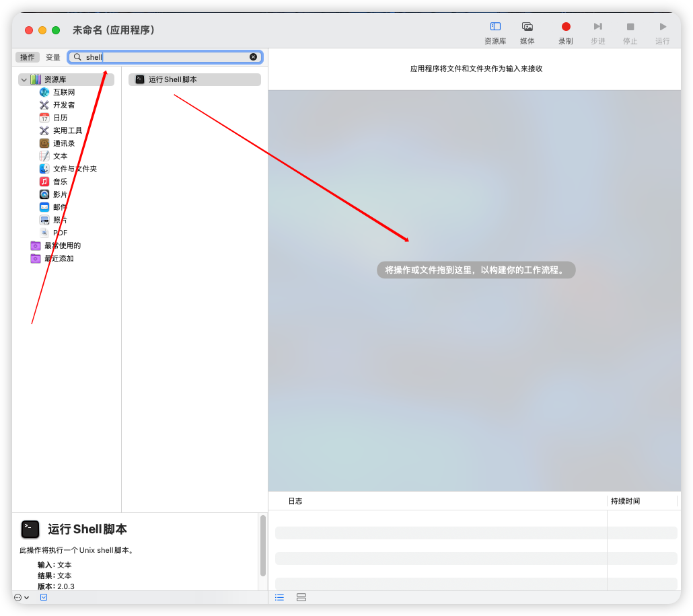Switch to the 变量 tab
This screenshot has width=693, height=616.
[52, 57]
